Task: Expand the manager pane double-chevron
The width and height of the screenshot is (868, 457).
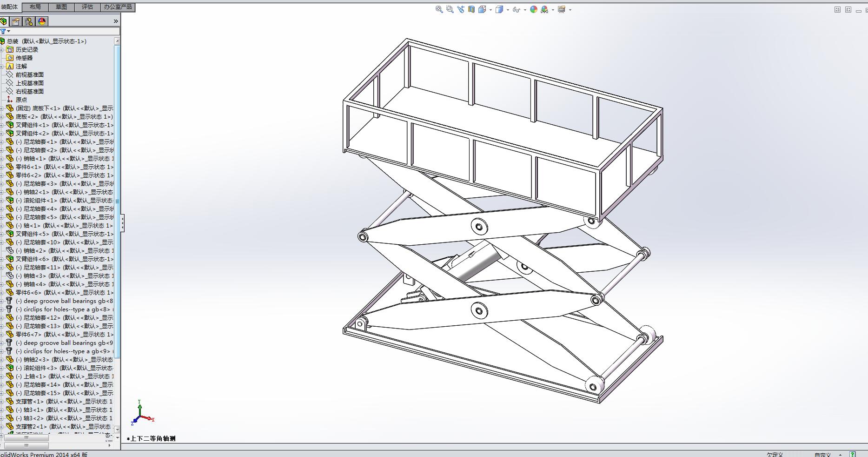Action: [x=116, y=21]
